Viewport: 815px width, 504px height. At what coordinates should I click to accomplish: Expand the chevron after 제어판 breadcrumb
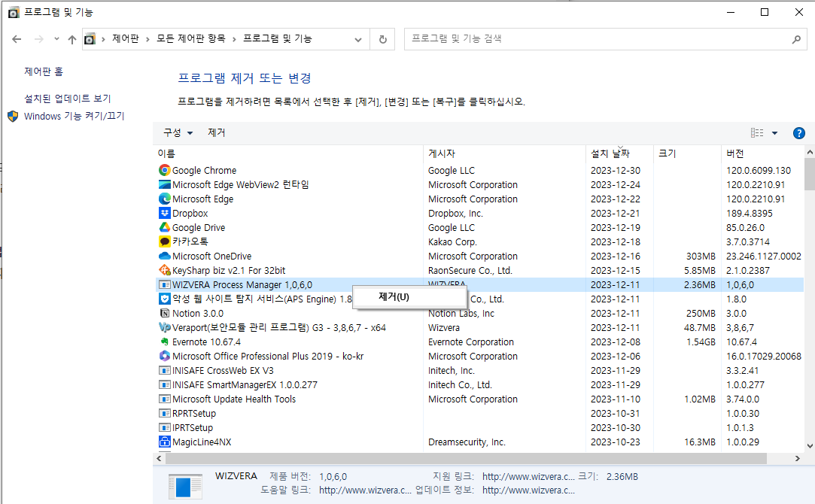coord(147,39)
